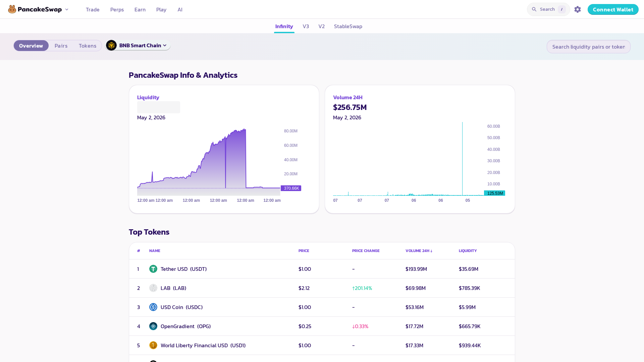The height and width of the screenshot is (362, 644).
Task: Click the Top Tokens heading
Action: (x=149, y=232)
